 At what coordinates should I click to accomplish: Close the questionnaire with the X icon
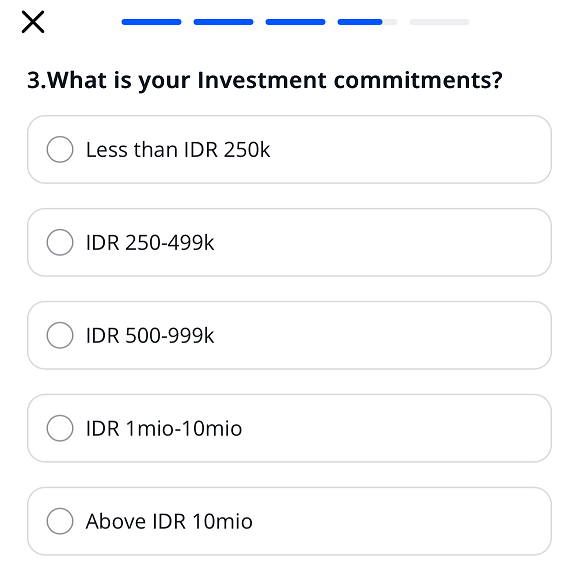(33, 22)
